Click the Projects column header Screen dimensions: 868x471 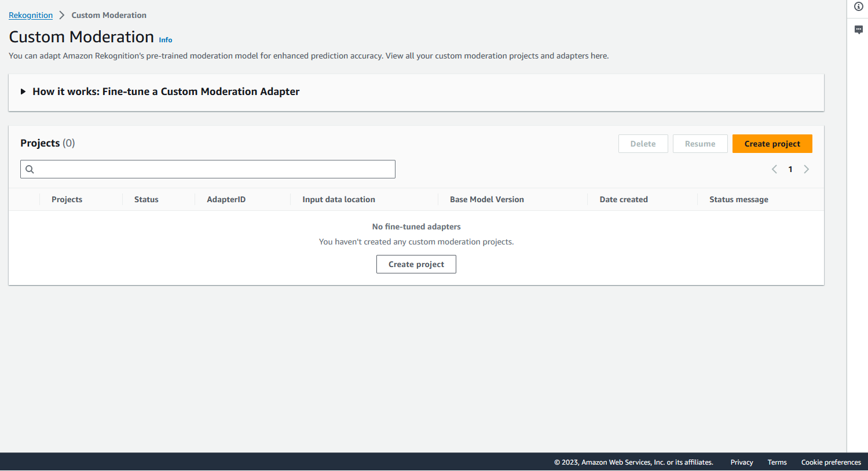click(x=66, y=199)
